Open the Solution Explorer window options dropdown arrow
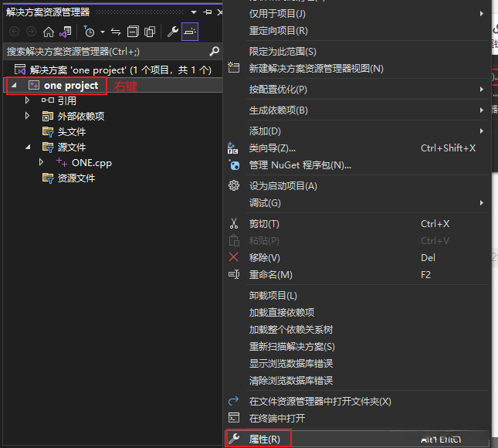This screenshot has width=498, height=448. (194, 12)
